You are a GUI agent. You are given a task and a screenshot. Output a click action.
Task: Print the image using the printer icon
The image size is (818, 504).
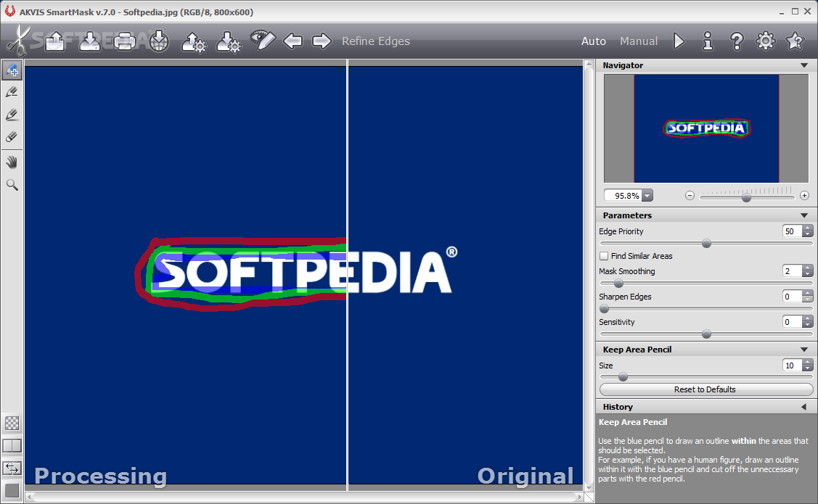(x=125, y=41)
